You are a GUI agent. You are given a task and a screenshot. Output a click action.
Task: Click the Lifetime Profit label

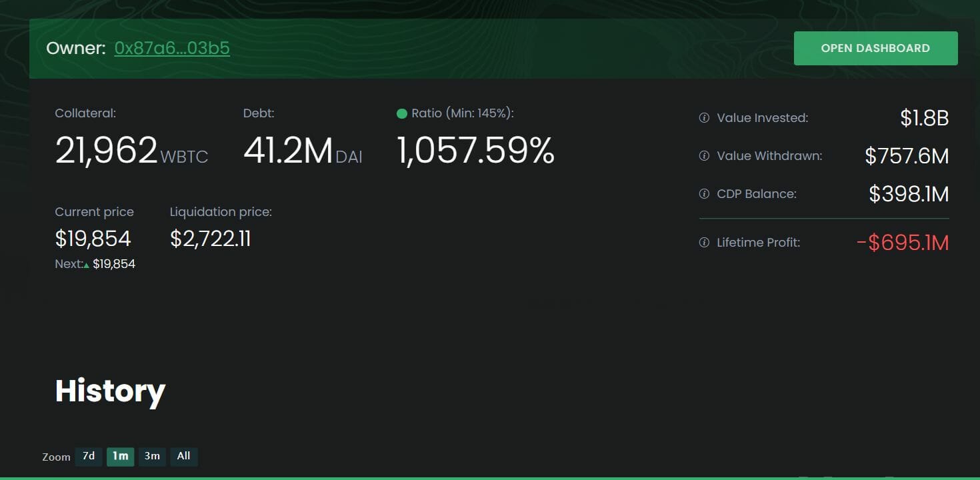[x=759, y=243]
